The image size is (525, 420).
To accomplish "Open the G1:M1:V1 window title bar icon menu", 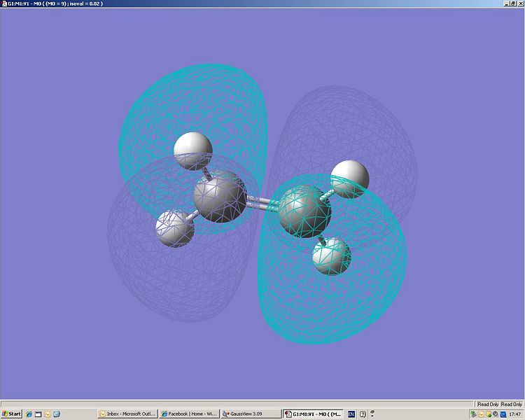I will [4, 3].
